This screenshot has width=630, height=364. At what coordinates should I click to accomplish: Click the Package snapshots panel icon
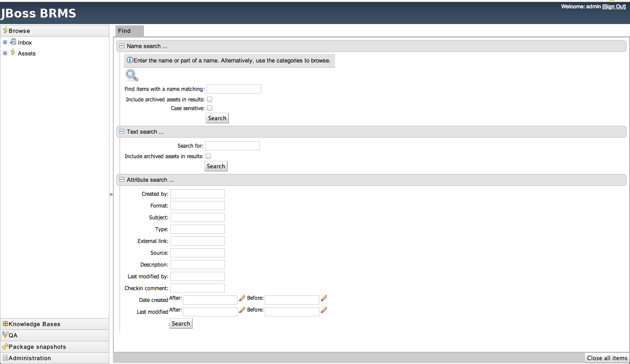click(x=5, y=347)
